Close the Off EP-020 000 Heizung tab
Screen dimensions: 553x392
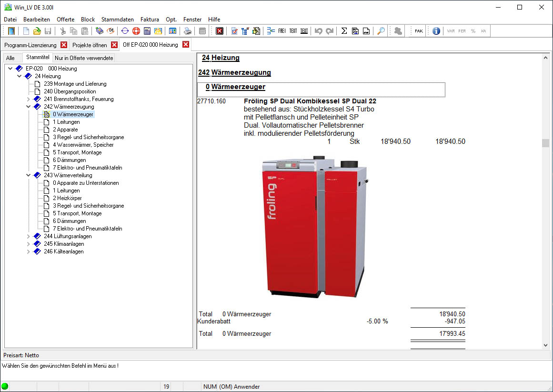[x=186, y=44]
